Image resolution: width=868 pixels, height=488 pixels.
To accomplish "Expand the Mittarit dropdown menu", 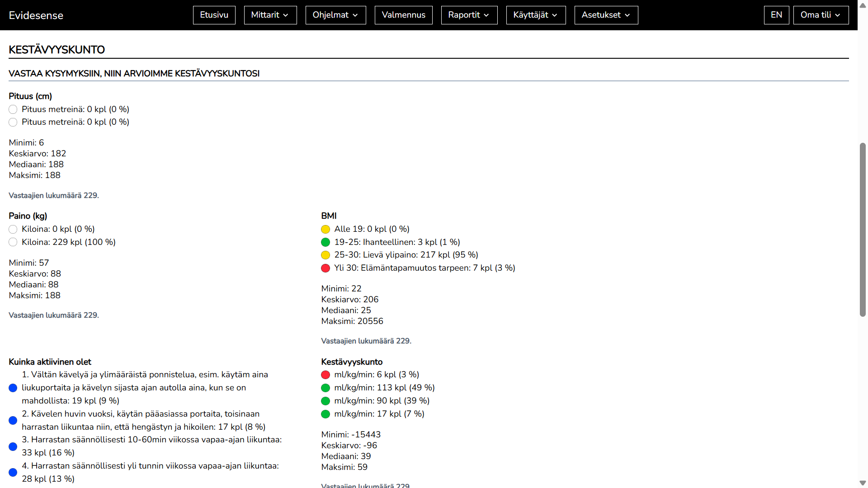I will click(270, 15).
